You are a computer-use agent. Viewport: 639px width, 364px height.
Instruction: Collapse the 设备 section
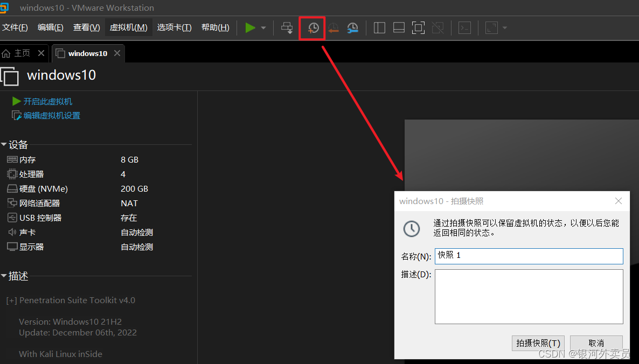(4, 144)
